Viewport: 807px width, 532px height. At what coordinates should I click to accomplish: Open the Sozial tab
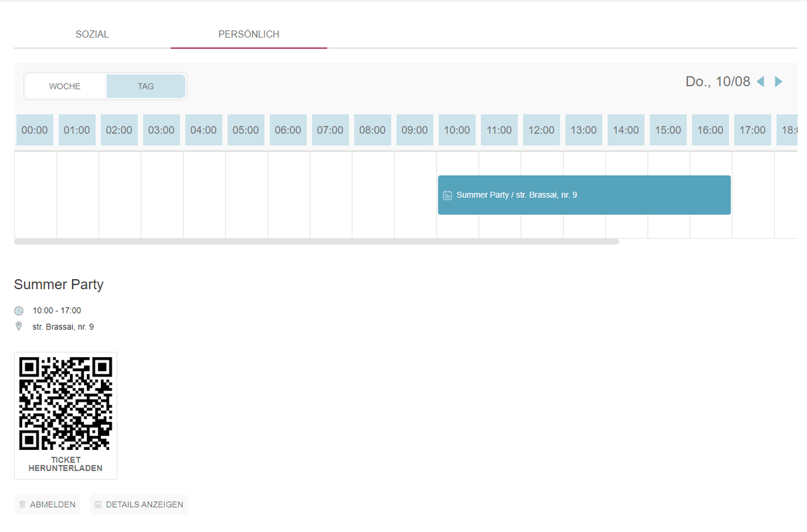(x=92, y=34)
